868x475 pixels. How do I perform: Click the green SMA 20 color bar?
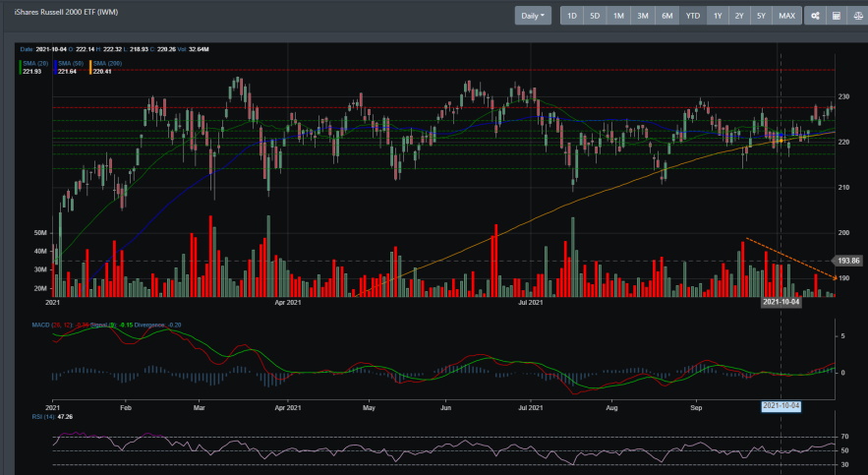[x=21, y=68]
